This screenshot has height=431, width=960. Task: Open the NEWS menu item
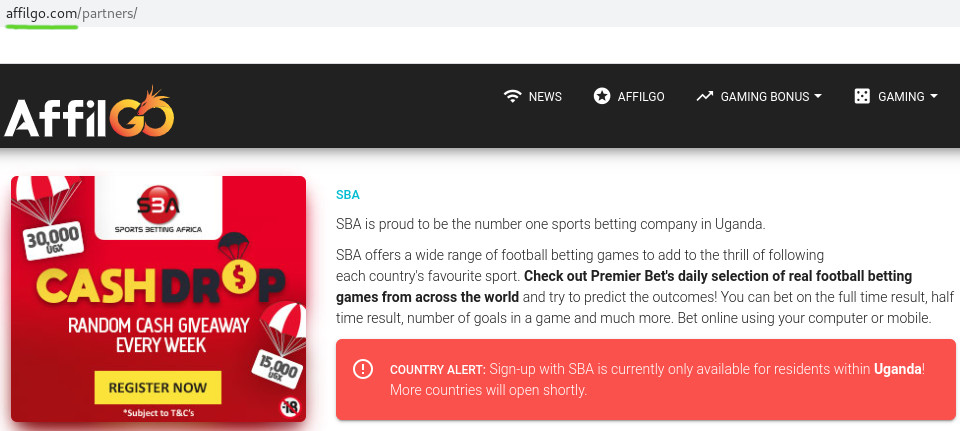tap(533, 96)
